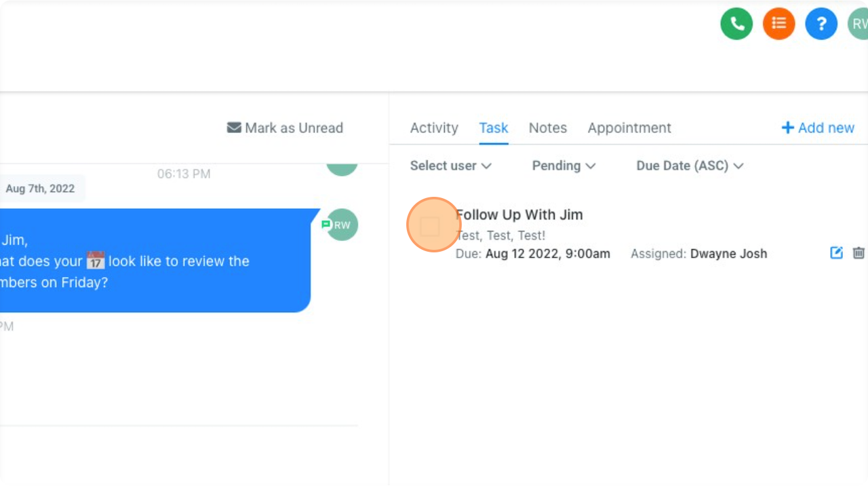
Task: Click the blue message bubble to Jim
Action: (155, 261)
